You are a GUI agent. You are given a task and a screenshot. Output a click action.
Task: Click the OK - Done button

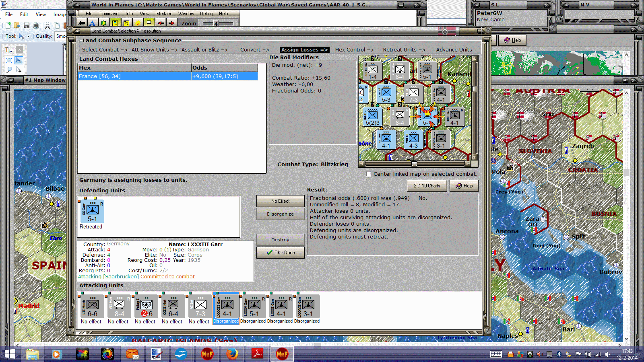coord(281,253)
